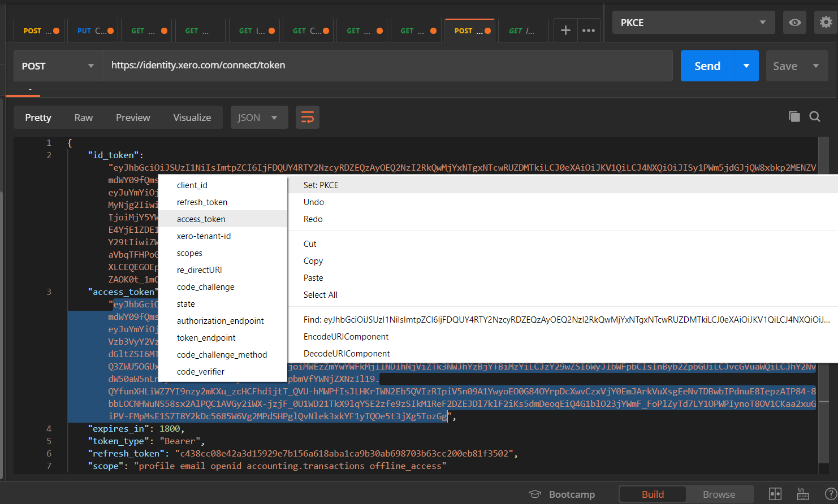This screenshot has width=838, height=504.
Task: Select the Raw response view tab
Action: click(x=83, y=118)
